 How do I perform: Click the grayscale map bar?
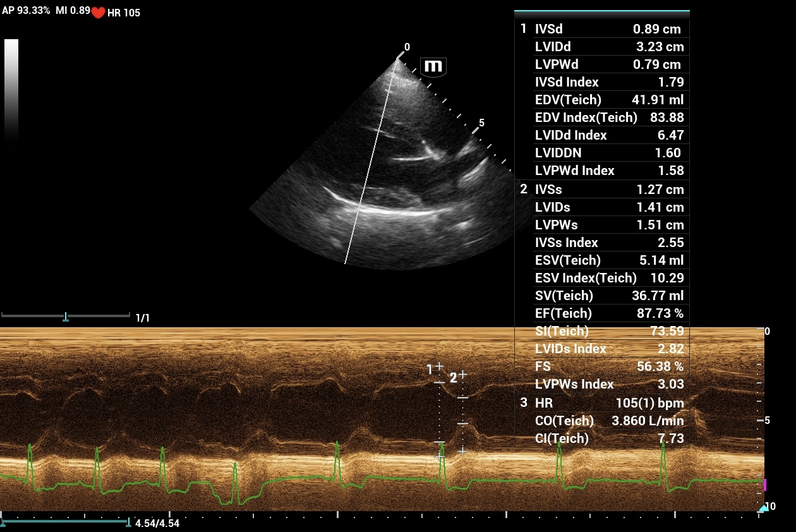(x=11, y=88)
